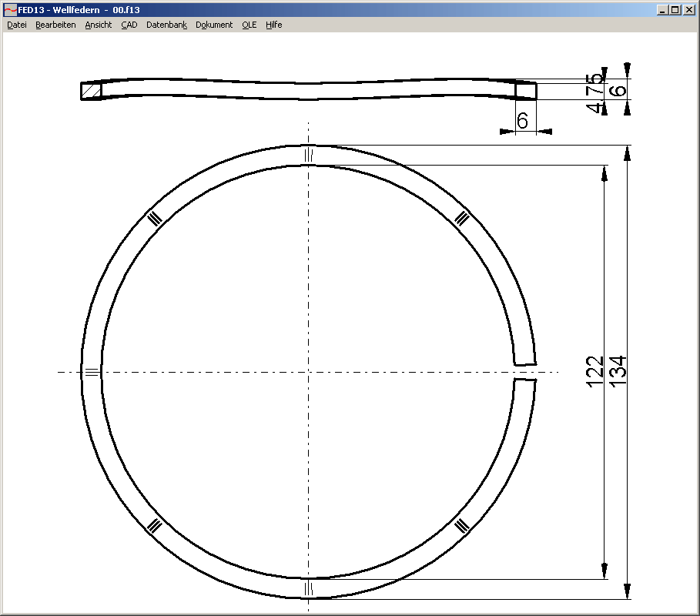Click the wave crest mark at ring's top
Screen dimensions: 700x616
pos(308,155)
